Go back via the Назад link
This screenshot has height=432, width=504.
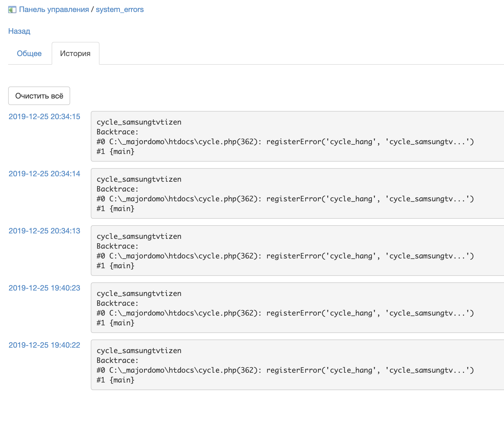coord(19,31)
